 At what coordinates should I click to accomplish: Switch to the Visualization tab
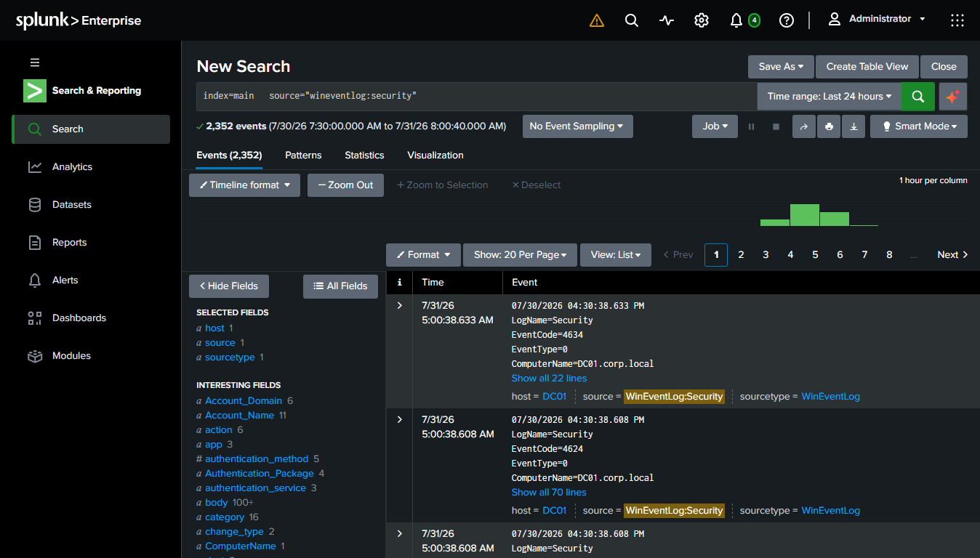(435, 155)
